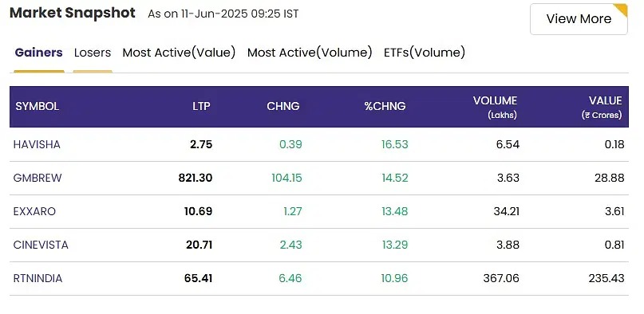Viewport: 644px width, 314px height.
Task: Click the SYMBOL column header
Action: click(x=38, y=107)
